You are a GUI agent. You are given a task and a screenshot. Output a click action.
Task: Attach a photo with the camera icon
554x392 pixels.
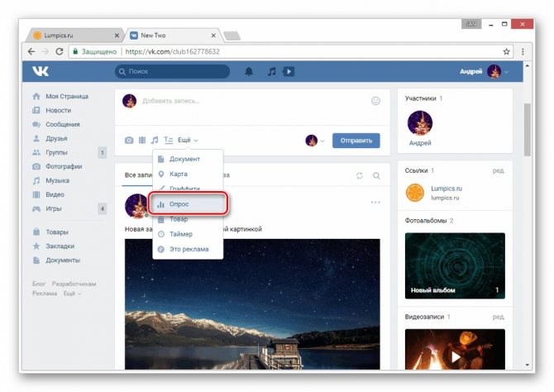tap(129, 141)
